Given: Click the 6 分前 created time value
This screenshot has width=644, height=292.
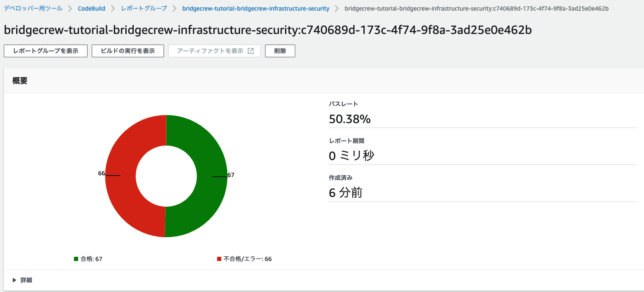Looking at the screenshot, I should click(x=345, y=193).
